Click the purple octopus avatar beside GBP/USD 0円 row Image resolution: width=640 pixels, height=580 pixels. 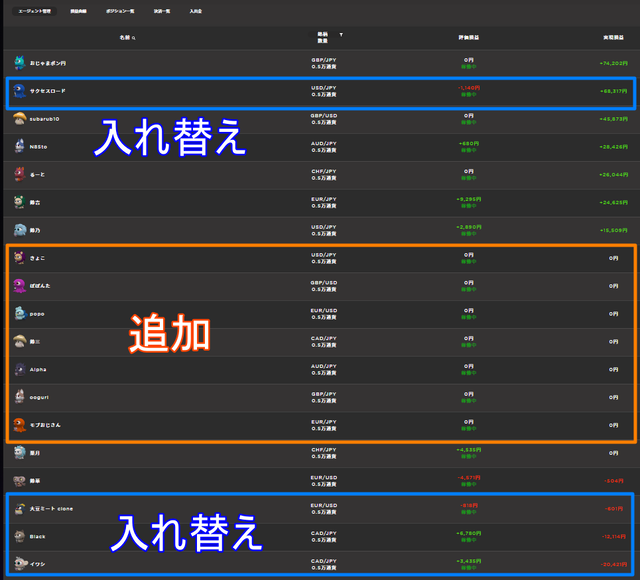coord(19,286)
